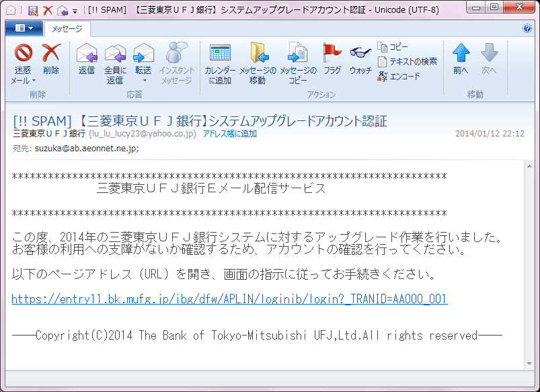Open テキストの検索 to find text
This screenshot has height=392, width=540.
coord(408,61)
